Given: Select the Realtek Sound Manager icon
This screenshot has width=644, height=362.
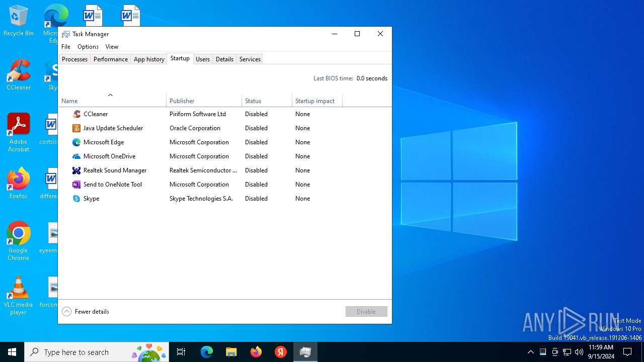Looking at the screenshot, I should click(x=76, y=170).
